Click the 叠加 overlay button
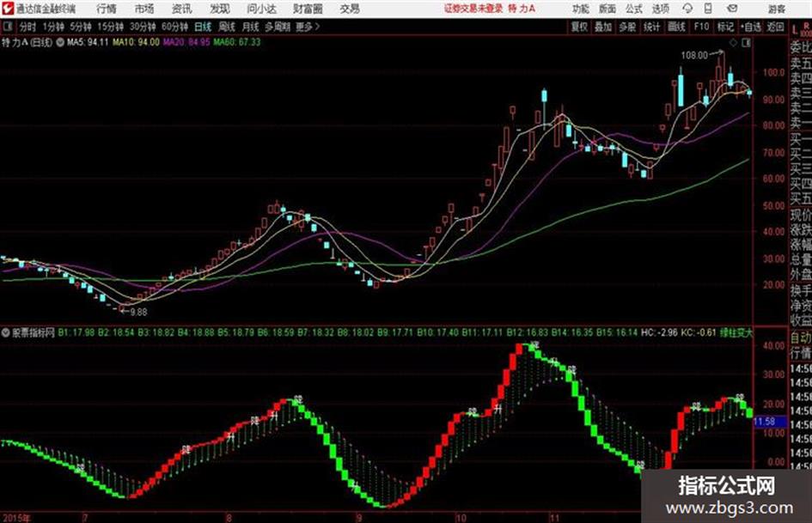 tap(603, 27)
